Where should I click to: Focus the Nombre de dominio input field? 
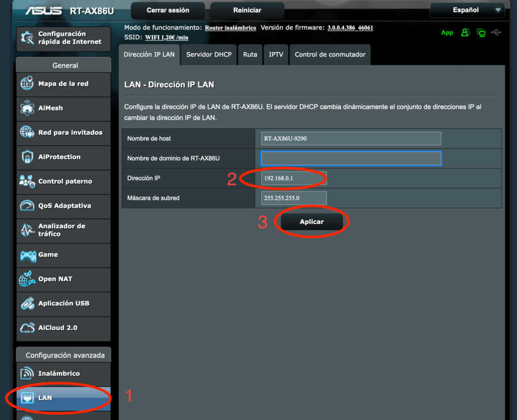(351, 158)
